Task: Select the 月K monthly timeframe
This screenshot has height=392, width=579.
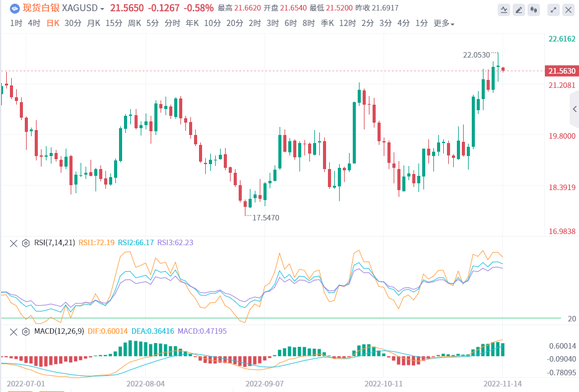Action: tap(94, 24)
